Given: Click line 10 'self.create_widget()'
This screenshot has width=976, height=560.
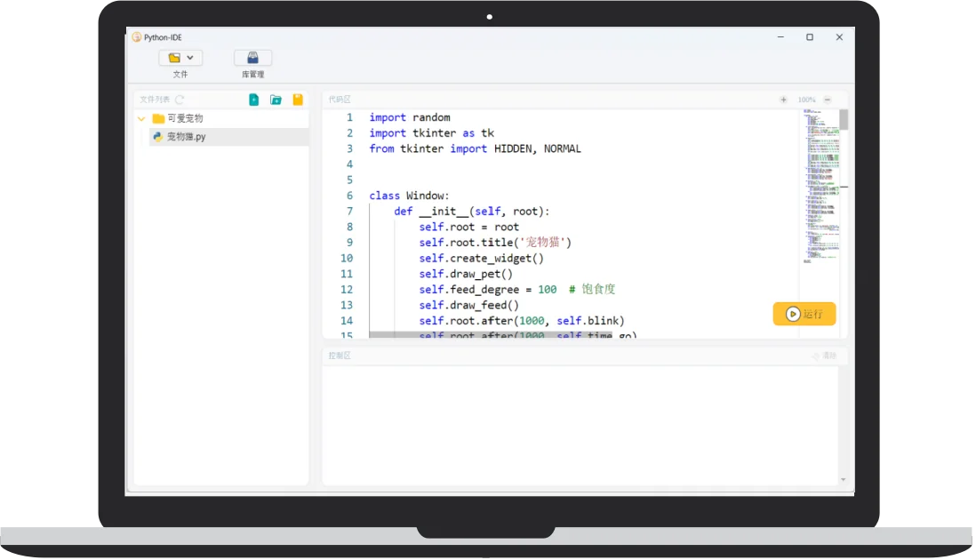Looking at the screenshot, I should (x=481, y=258).
